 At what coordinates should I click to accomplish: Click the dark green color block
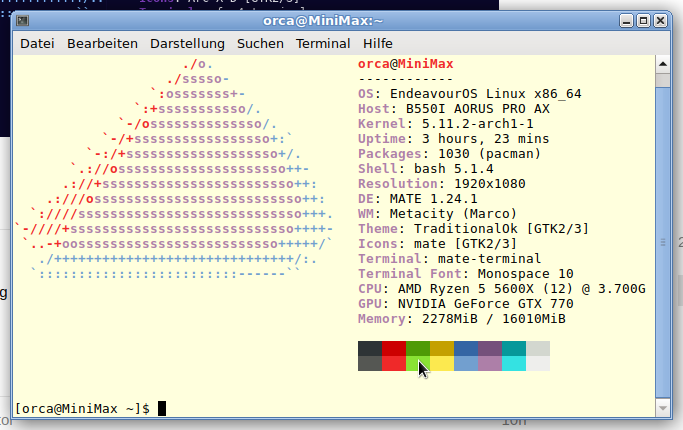(x=418, y=349)
